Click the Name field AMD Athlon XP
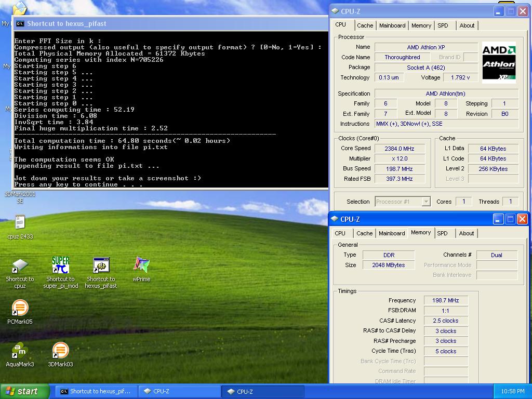 426,47
